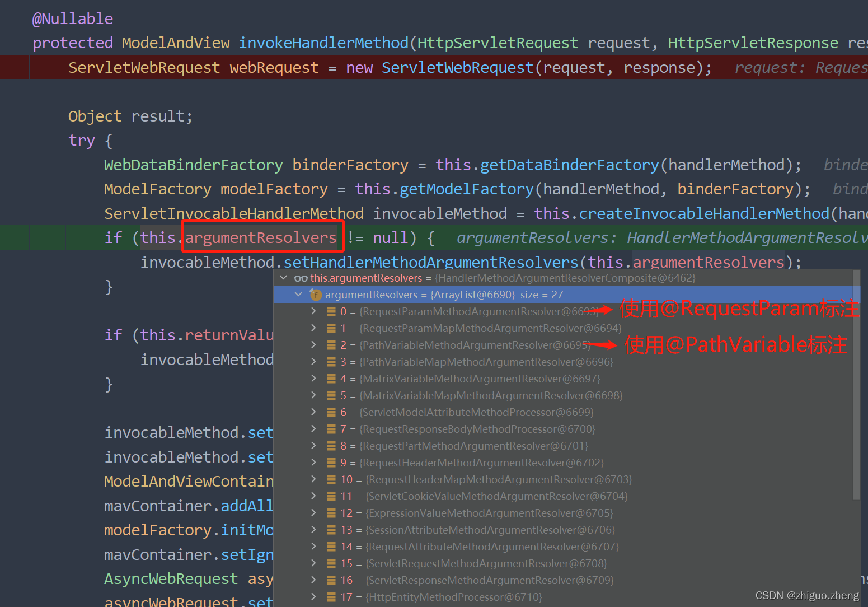Click list element icon of index 4
Screen dimensions: 868x607
pyautogui.click(x=331, y=379)
